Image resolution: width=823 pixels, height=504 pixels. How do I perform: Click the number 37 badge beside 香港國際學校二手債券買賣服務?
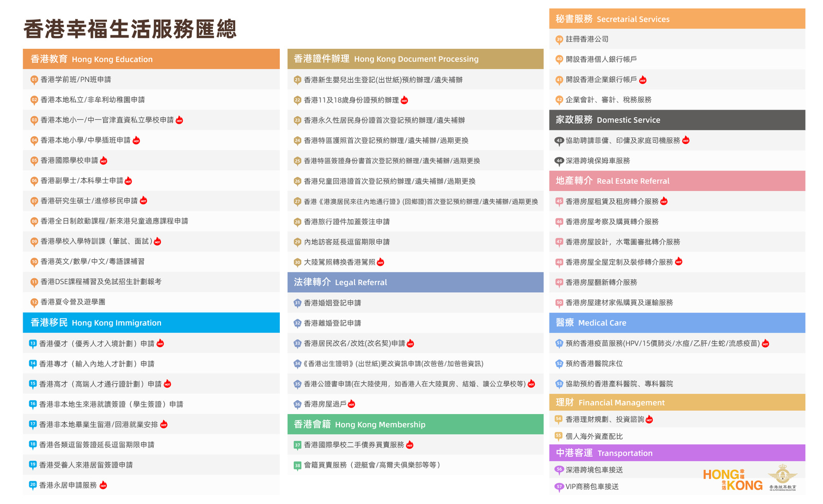point(297,445)
